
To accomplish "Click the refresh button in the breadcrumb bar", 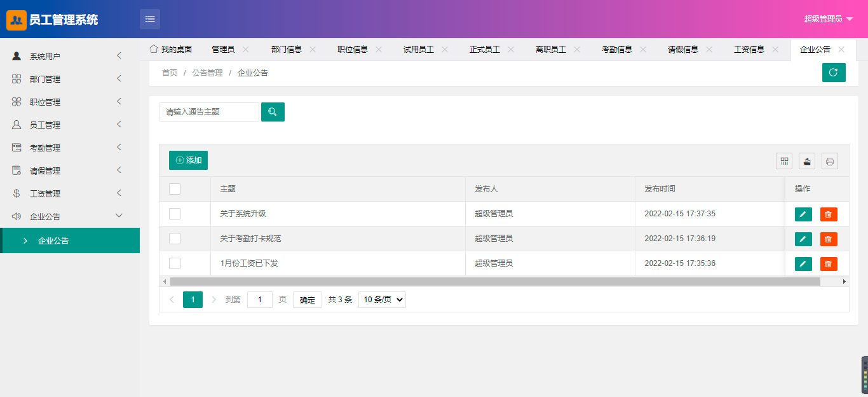I will click(x=834, y=73).
